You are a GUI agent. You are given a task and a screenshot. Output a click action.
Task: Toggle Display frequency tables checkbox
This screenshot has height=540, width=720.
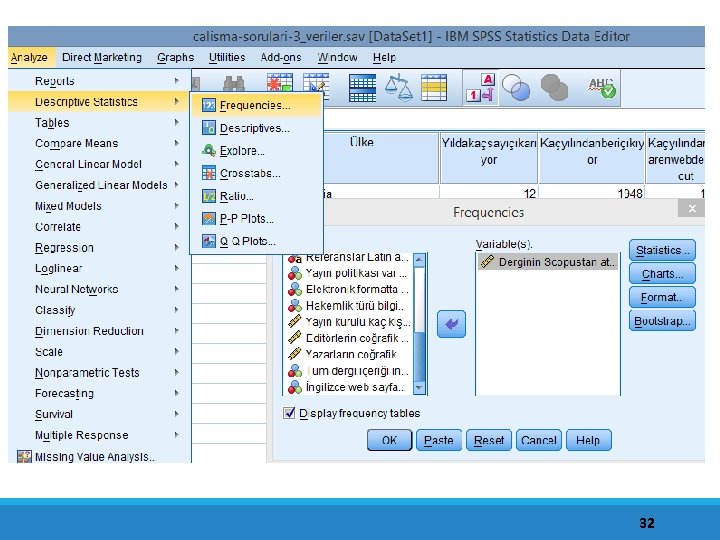pyautogui.click(x=289, y=413)
